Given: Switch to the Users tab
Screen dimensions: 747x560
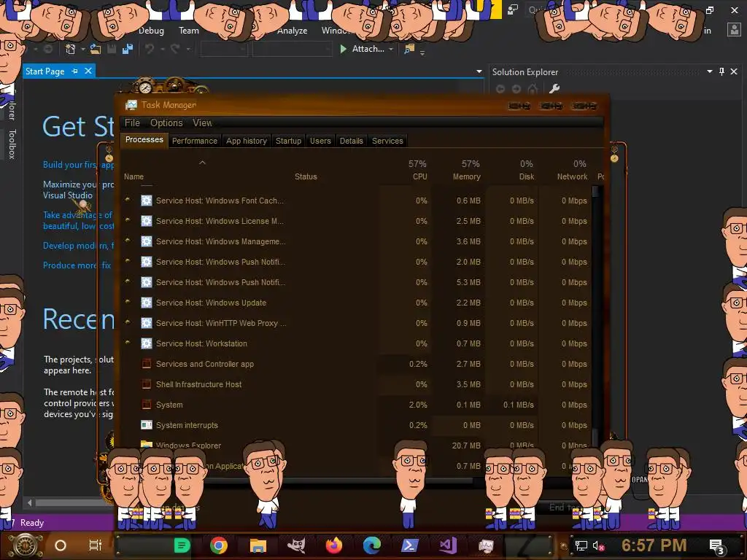Looking at the screenshot, I should (x=320, y=141).
